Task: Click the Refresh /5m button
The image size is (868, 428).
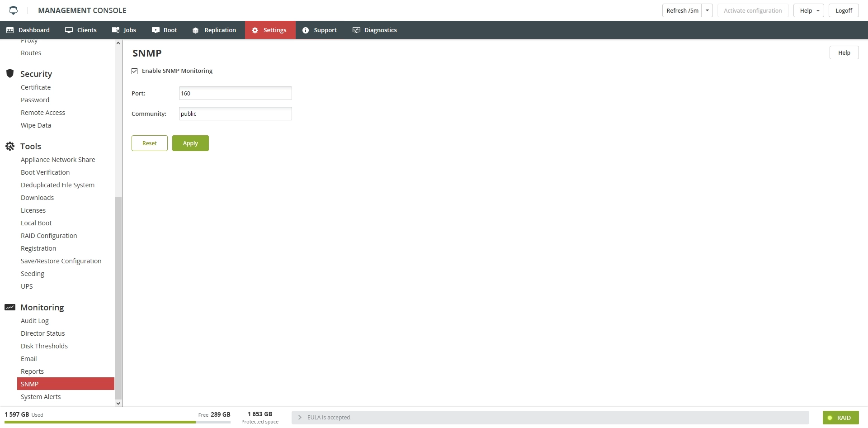Action: (x=682, y=10)
